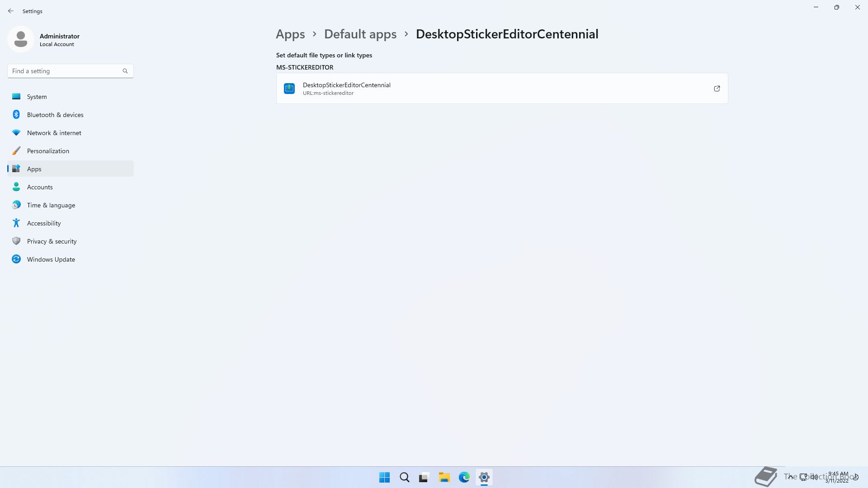Open Network & internet settings
The height and width of the screenshot is (488, 868).
(x=71, y=133)
